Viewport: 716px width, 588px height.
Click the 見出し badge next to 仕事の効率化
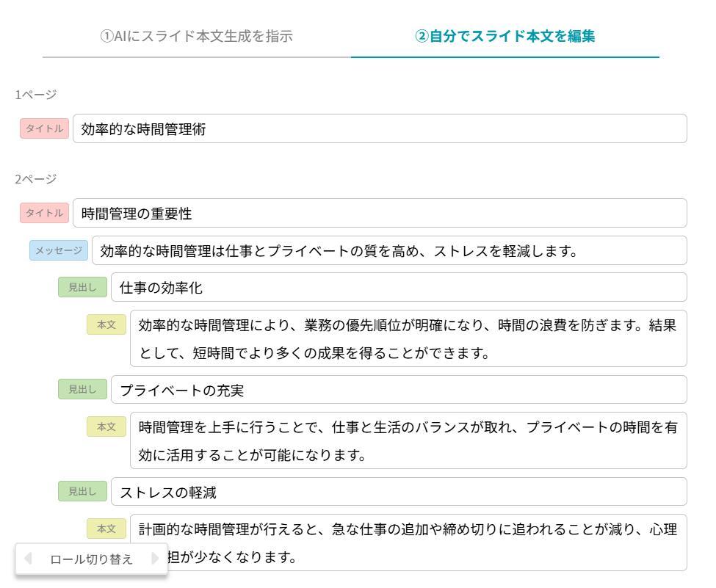pos(82,287)
